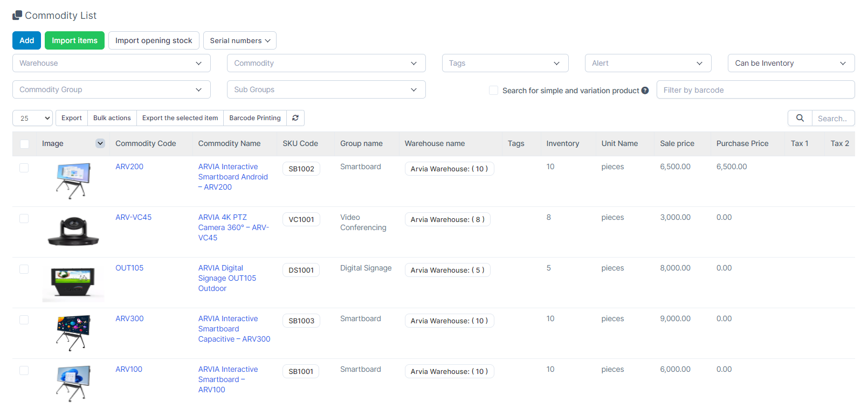Click the Export button

tap(72, 118)
